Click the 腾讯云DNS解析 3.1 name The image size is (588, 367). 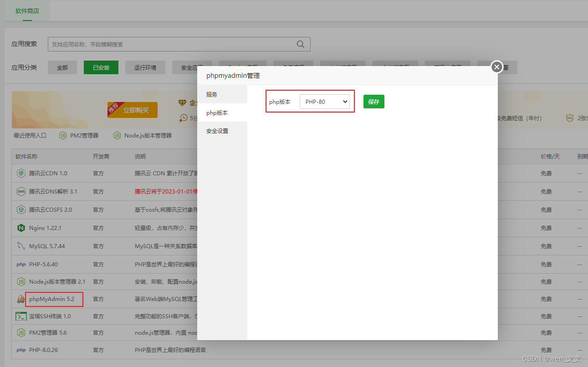click(x=53, y=191)
